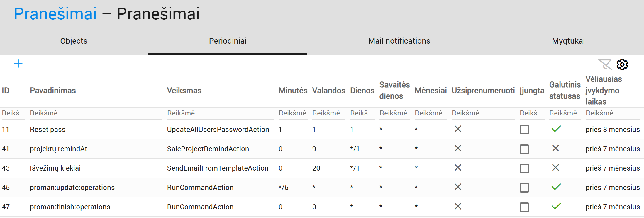This screenshot has height=218, width=644.
Task: Select the Mygtukai tab
Action: coord(568,41)
